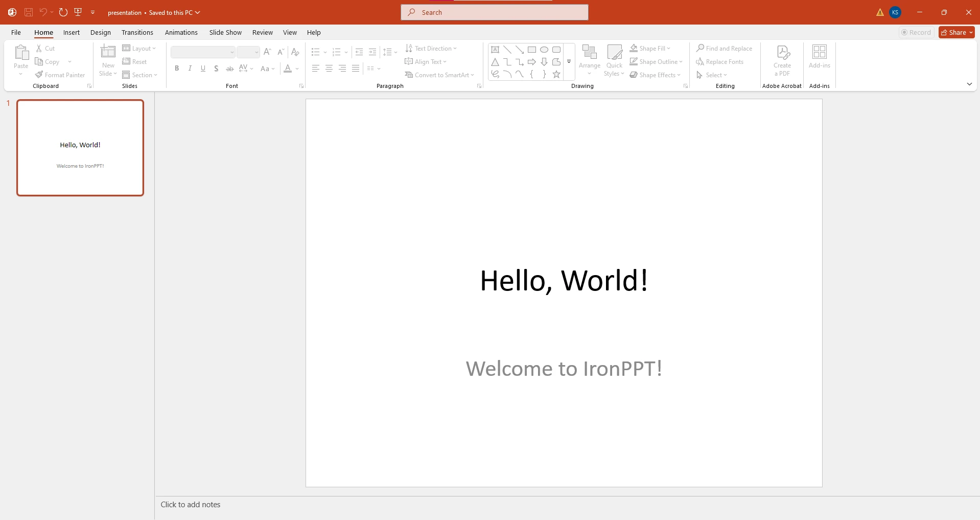Add a New Slide
980x520 pixels.
click(108, 52)
